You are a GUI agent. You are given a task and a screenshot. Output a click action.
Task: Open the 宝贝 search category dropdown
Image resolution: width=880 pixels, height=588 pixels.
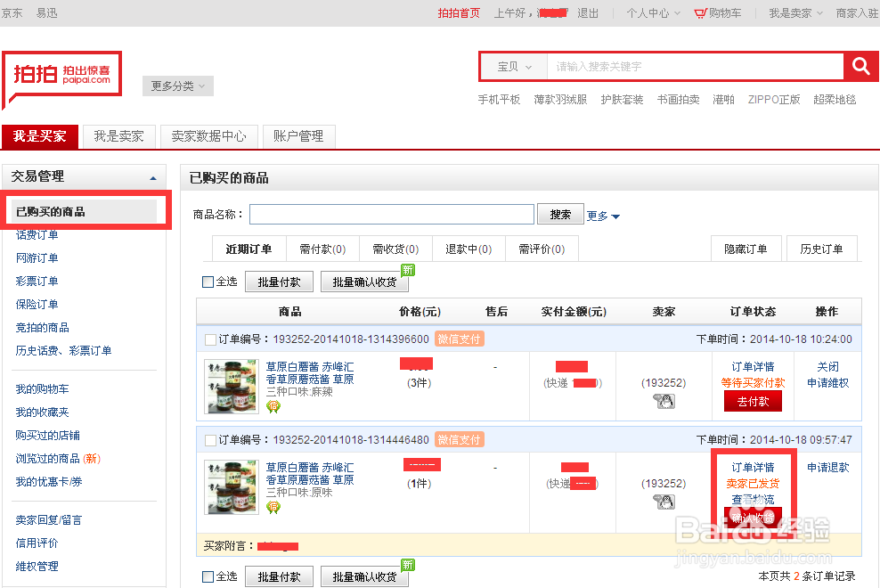[x=512, y=66]
